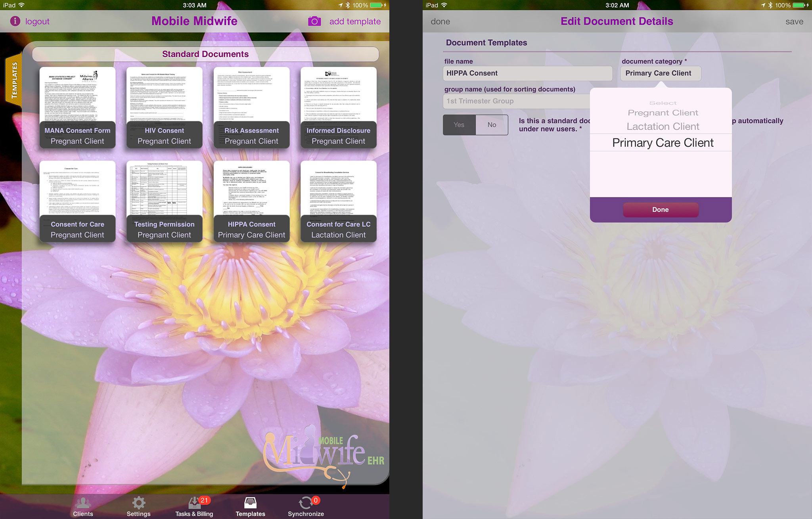812x519 pixels.
Task: Open the Clients tab icon
Action: tap(83, 503)
